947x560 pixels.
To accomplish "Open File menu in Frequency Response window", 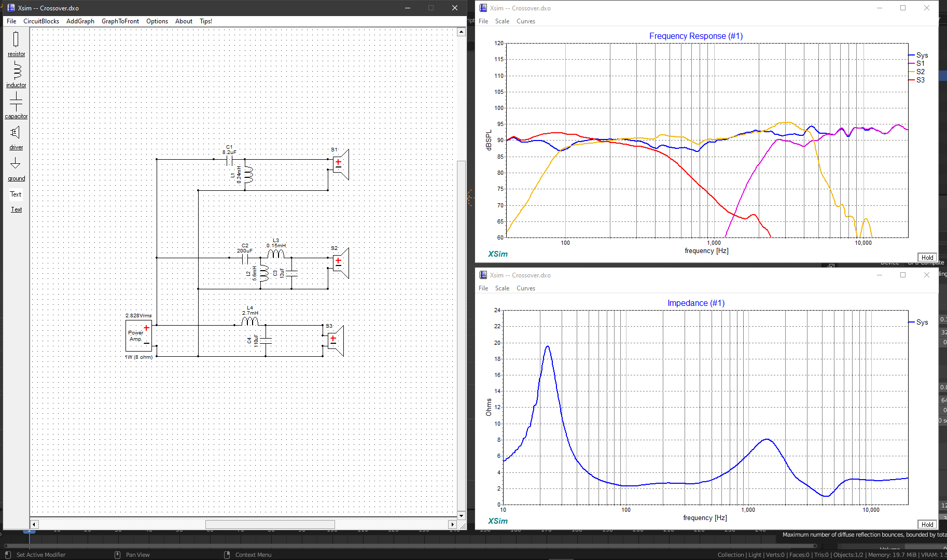I will click(483, 21).
